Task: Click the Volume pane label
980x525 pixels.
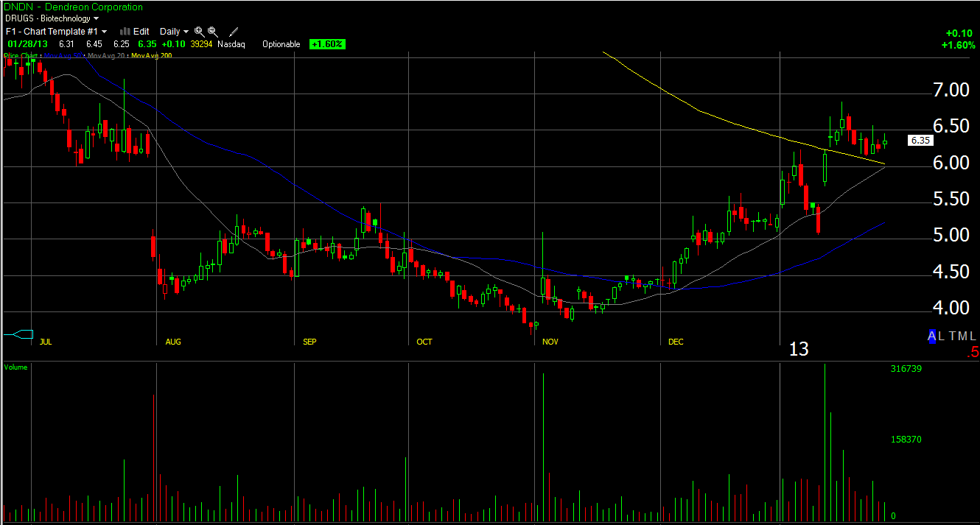Action: (x=15, y=367)
